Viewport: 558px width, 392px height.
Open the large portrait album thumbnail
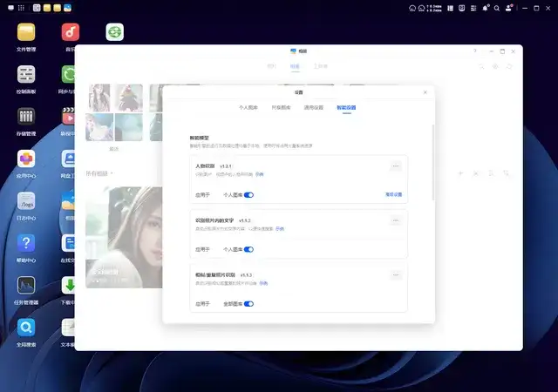124,237
